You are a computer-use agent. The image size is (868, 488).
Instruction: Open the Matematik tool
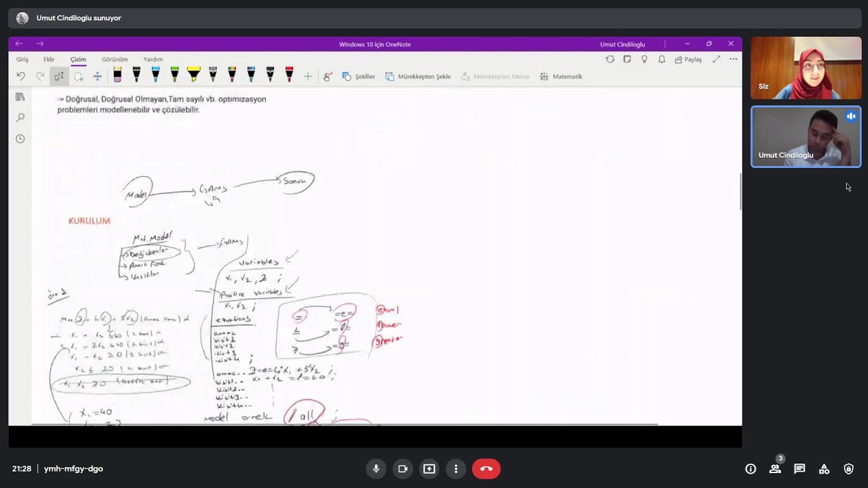point(561,77)
